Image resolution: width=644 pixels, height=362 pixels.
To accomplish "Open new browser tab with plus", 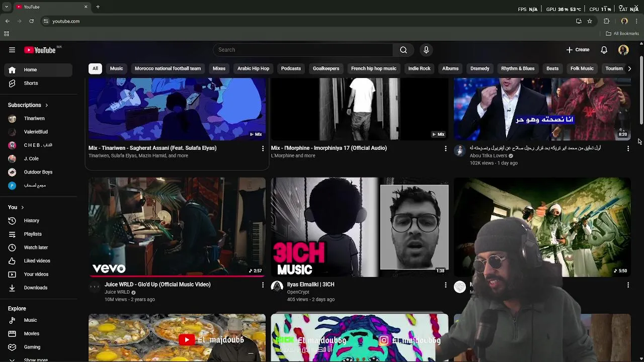I will point(98,7).
